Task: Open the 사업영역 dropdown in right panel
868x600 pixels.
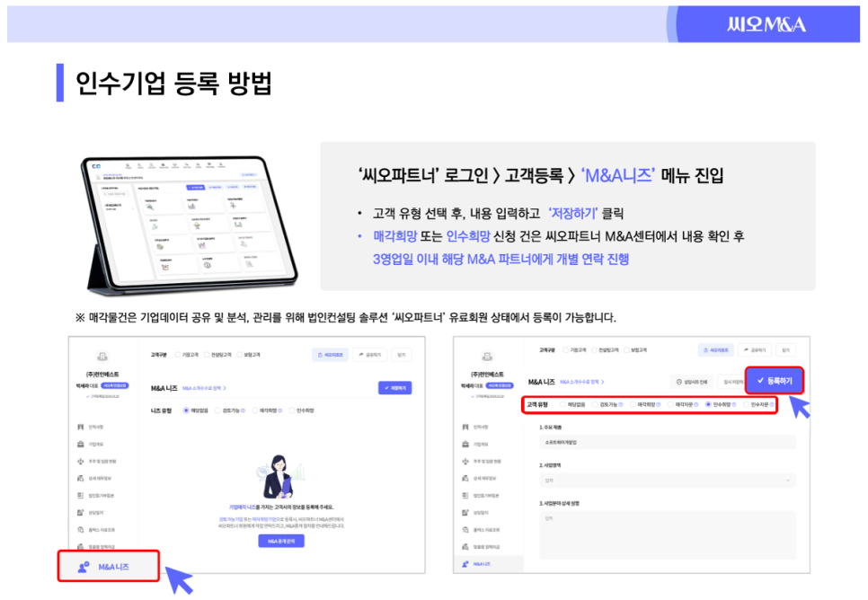Action: coord(667,480)
